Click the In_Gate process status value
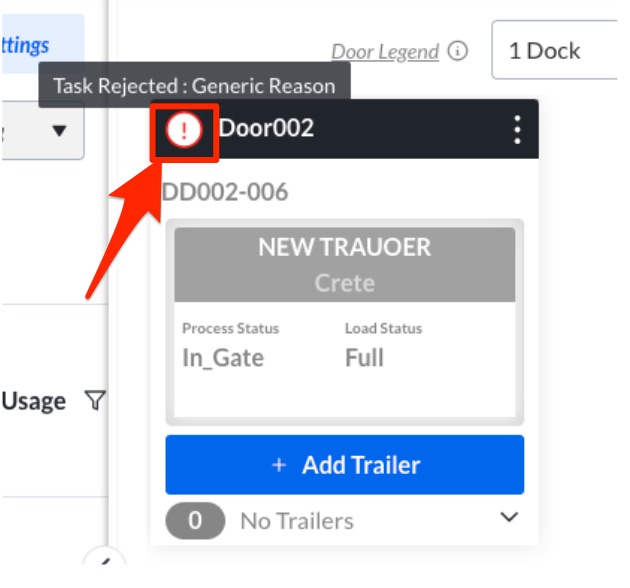Screen dimensions: 630x588 coord(223,358)
